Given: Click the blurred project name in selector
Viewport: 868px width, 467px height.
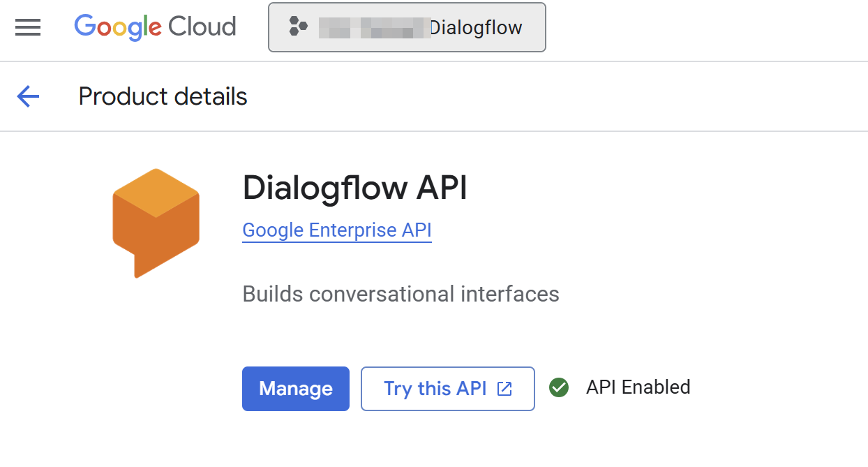Looking at the screenshot, I should [373, 28].
